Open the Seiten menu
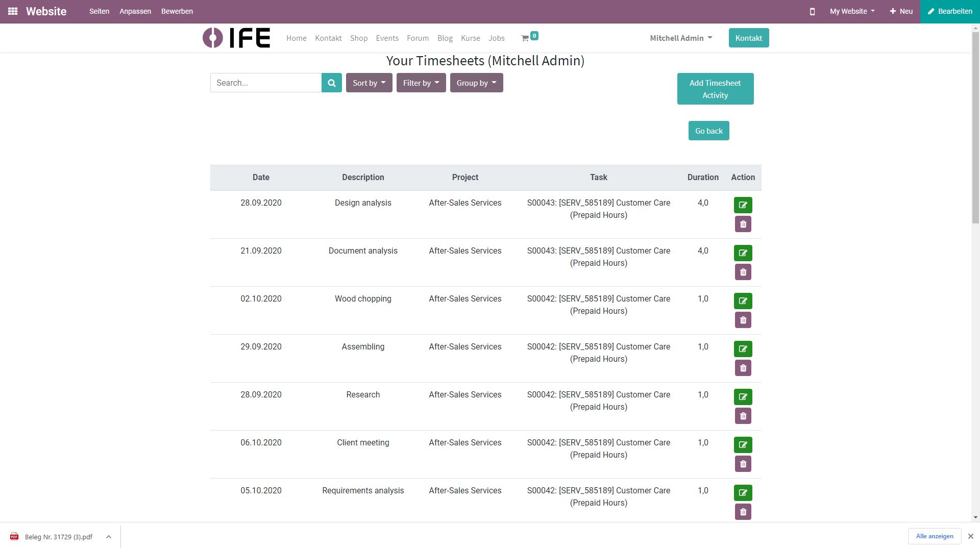 pos(99,11)
